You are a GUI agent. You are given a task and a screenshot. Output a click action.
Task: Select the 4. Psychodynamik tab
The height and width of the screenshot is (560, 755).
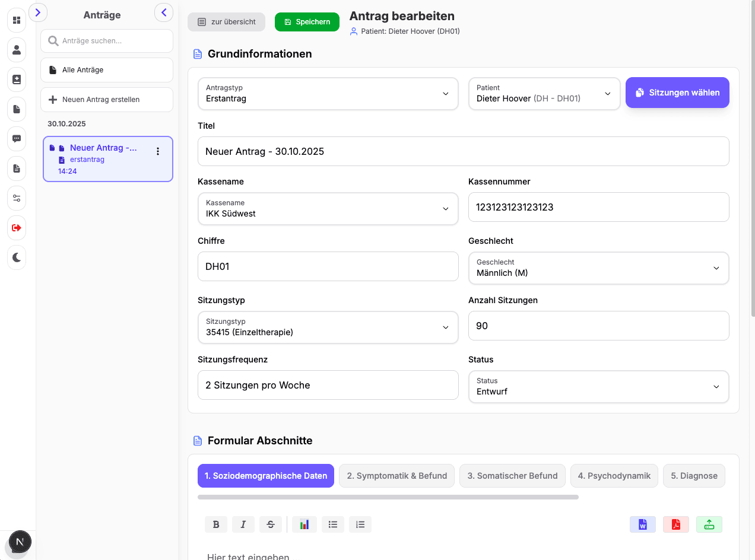click(614, 476)
